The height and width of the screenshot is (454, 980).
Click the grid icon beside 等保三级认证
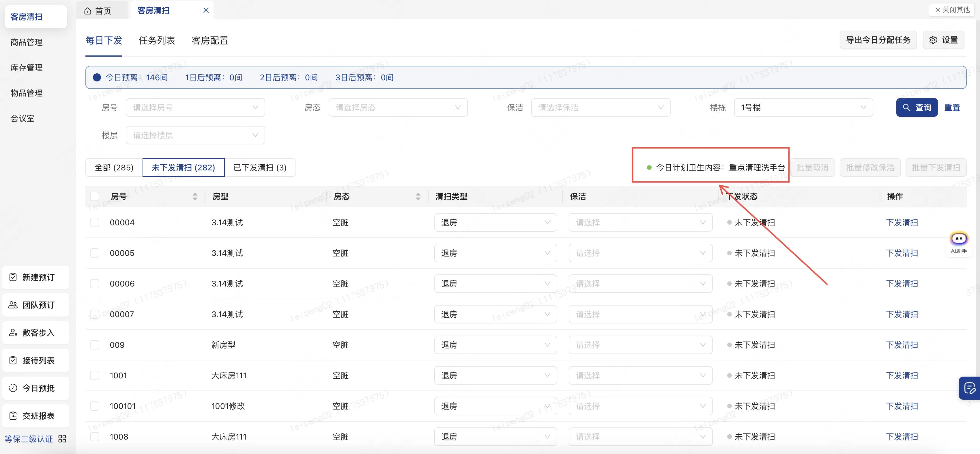pyautogui.click(x=62, y=439)
